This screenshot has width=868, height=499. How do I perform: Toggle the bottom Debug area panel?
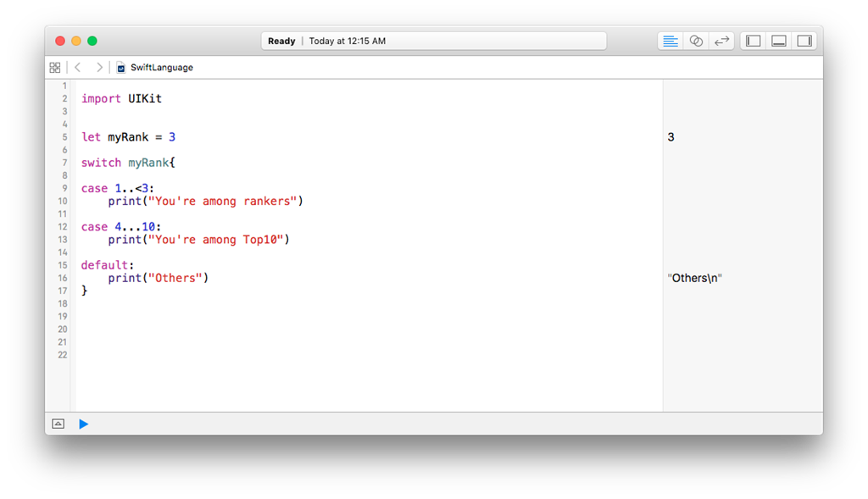coord(778,41)
